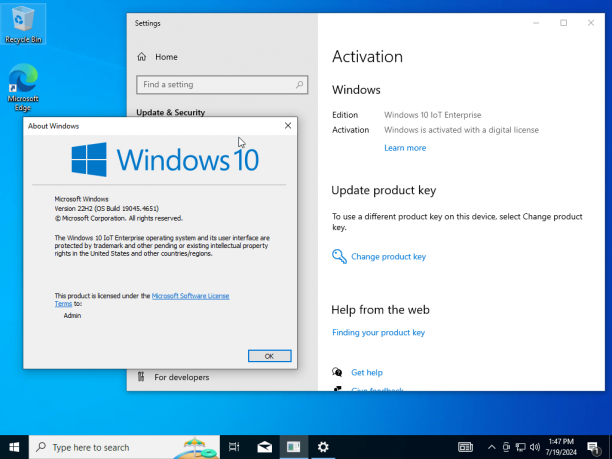Screen dimensions: 612x459
Task: Click the Home label in Settings
Action: pos(166,57)
